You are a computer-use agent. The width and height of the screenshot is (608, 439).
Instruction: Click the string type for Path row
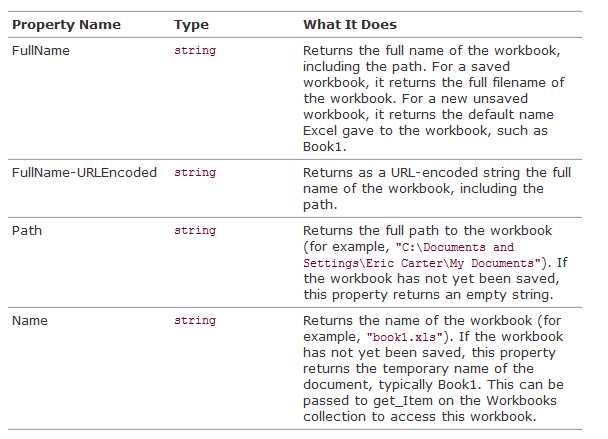tap(195, 230)
